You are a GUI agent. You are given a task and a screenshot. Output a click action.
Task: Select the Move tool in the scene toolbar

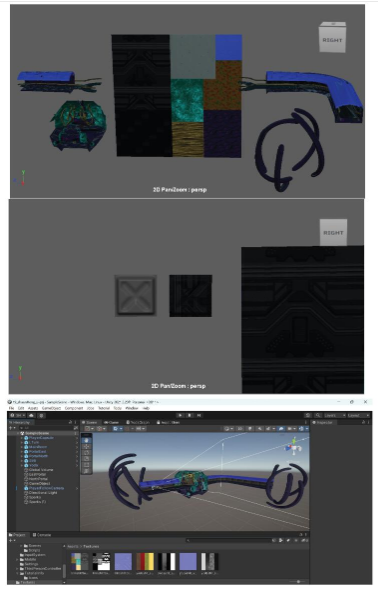[x=87, y=446]
